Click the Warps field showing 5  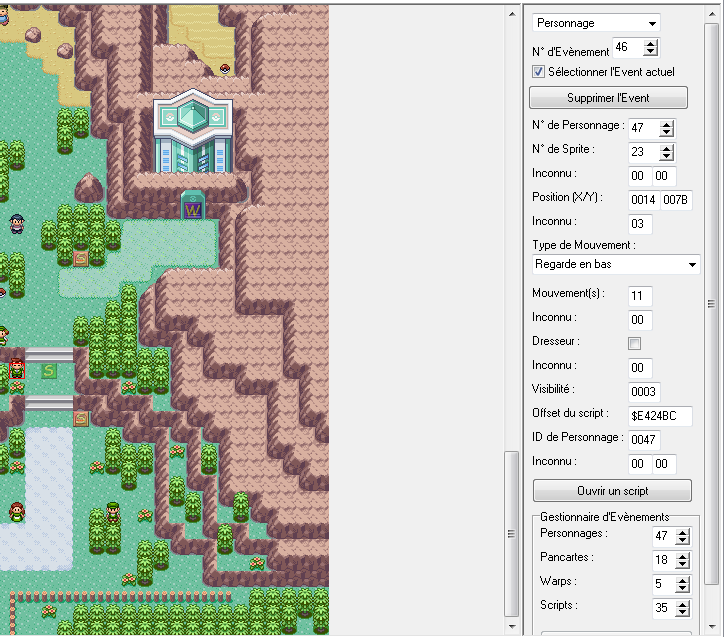pos(664,584)
